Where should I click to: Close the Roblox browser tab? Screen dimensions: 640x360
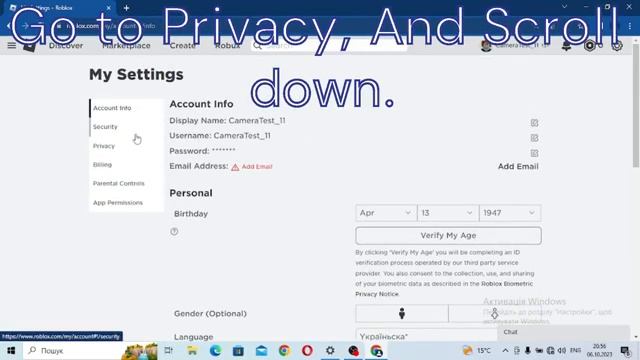[109, 8]
